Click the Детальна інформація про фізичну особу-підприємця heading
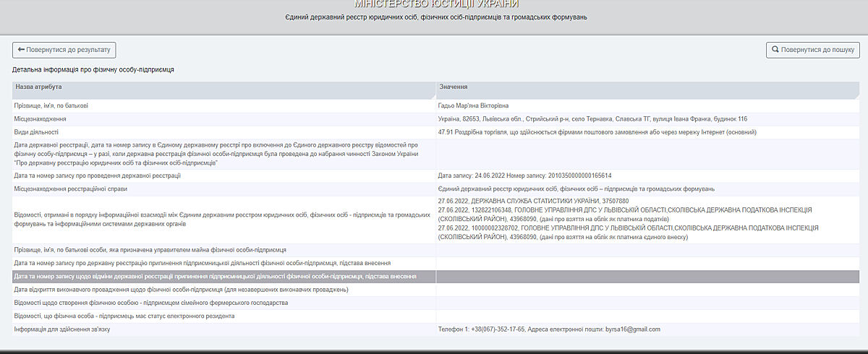 [x=93, y=70]
